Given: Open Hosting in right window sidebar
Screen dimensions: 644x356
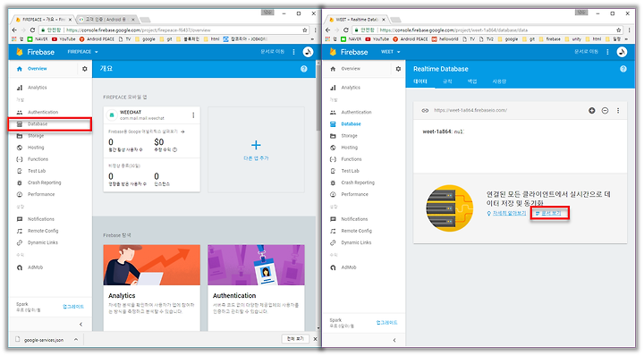Looking at the screenshot, I should pos(349,148).
